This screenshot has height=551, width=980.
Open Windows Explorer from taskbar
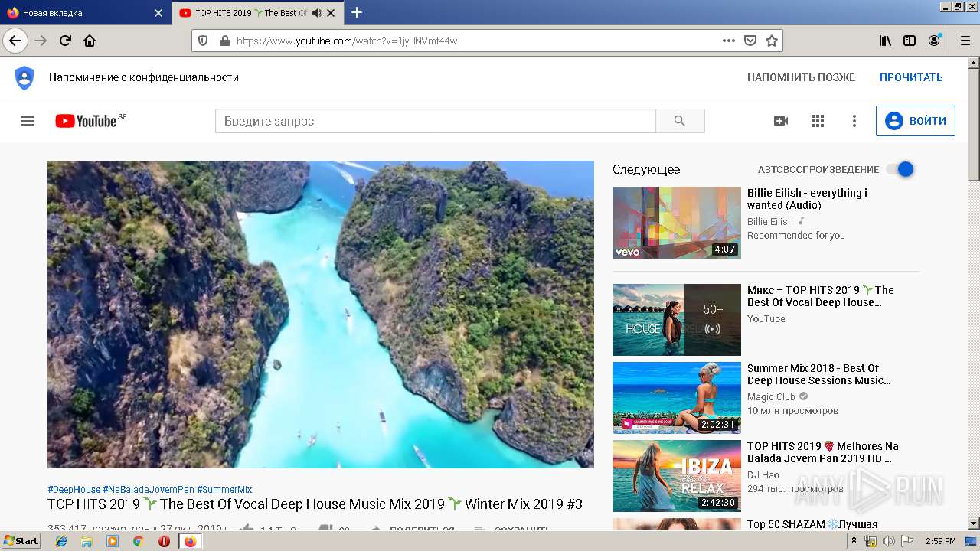tap(87, 541)
